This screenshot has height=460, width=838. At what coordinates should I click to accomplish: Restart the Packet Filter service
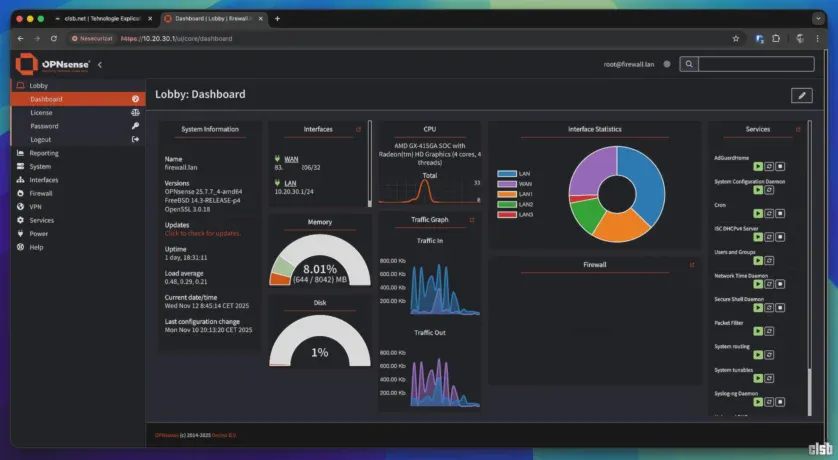(769, 331)
